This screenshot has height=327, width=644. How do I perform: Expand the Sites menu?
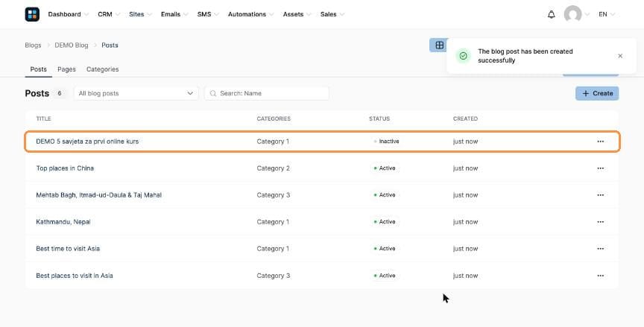140,14
